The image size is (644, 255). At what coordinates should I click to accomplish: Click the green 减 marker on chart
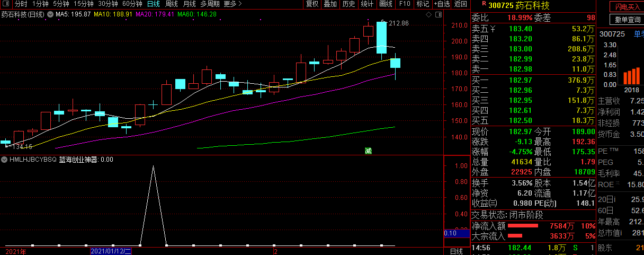pos(368,151)
